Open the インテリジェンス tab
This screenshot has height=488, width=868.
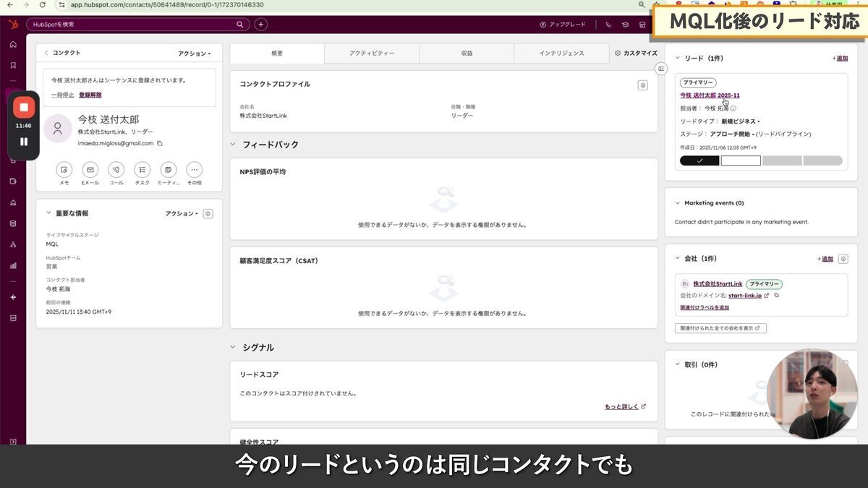561,52
